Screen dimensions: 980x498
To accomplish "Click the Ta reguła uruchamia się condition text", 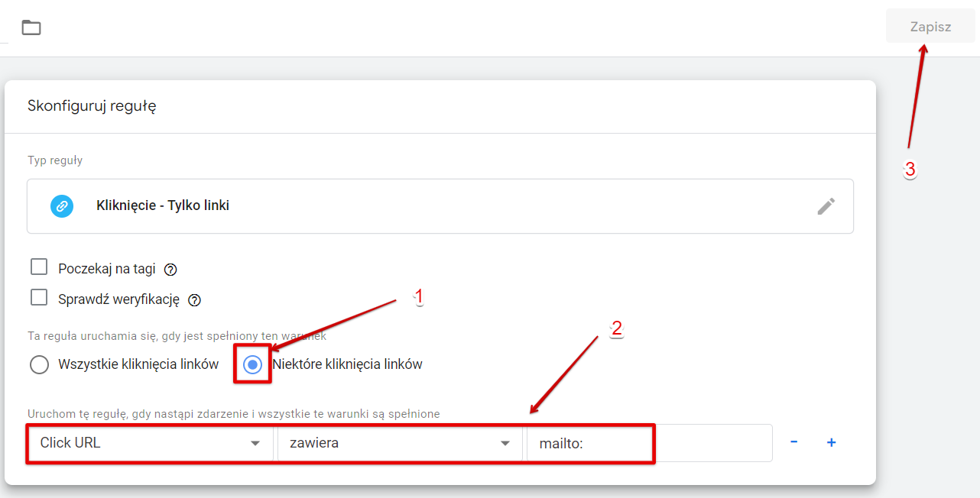I will [177, 336].
